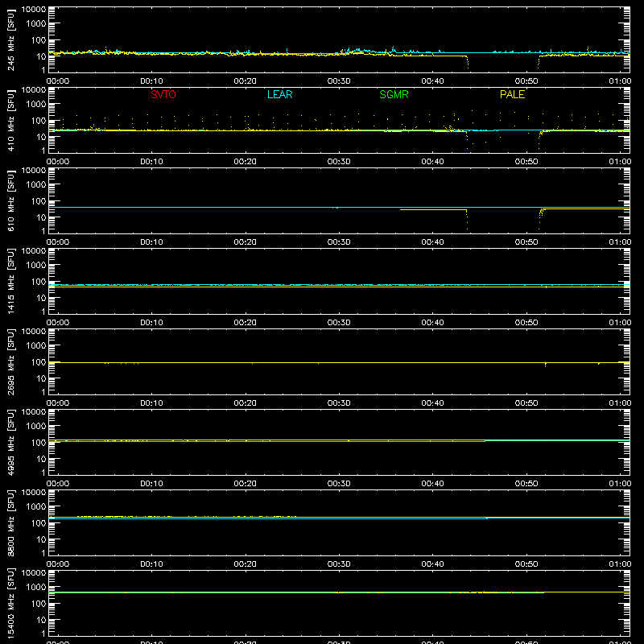Screen dimensions: 644x644
Task: Click the 10 tick of 1415 MHz plot
Action: point(41,298)
